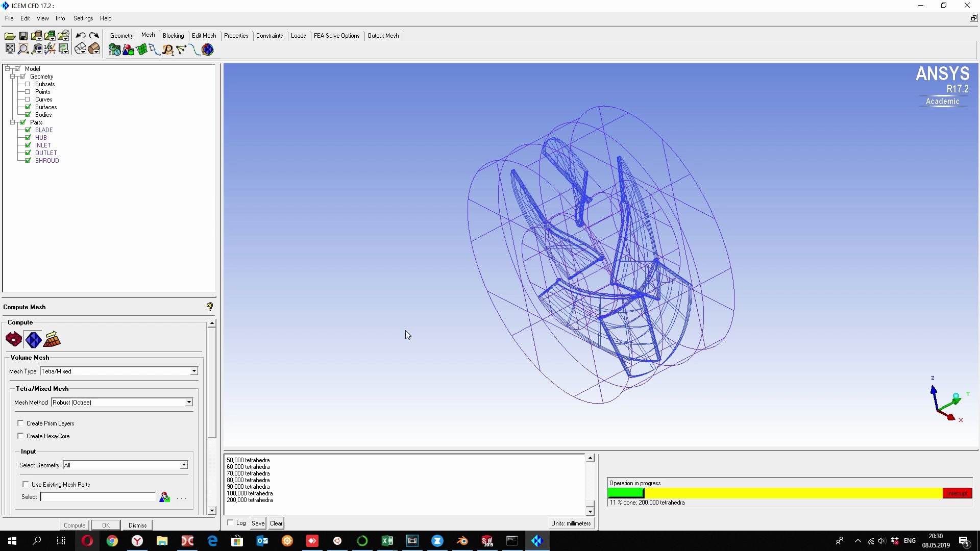
Task: Select the Surface Mesh Only compute icon
Action: (14, 339)
